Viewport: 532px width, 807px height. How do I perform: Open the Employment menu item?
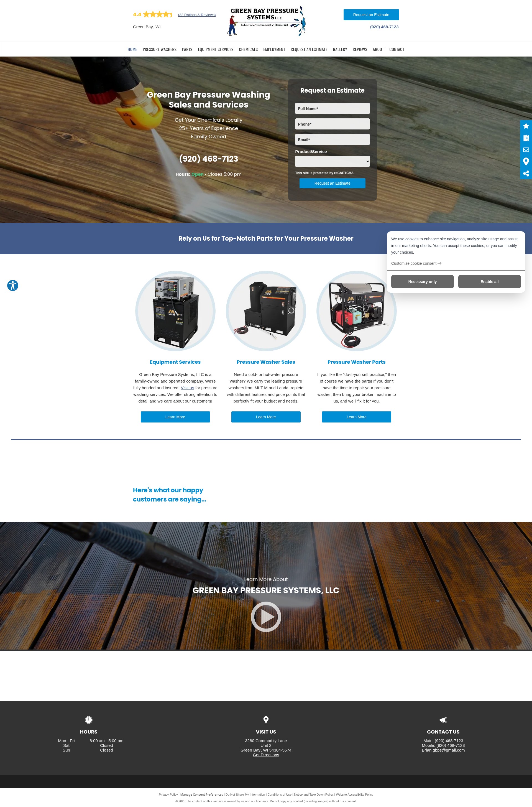point(274,50)
